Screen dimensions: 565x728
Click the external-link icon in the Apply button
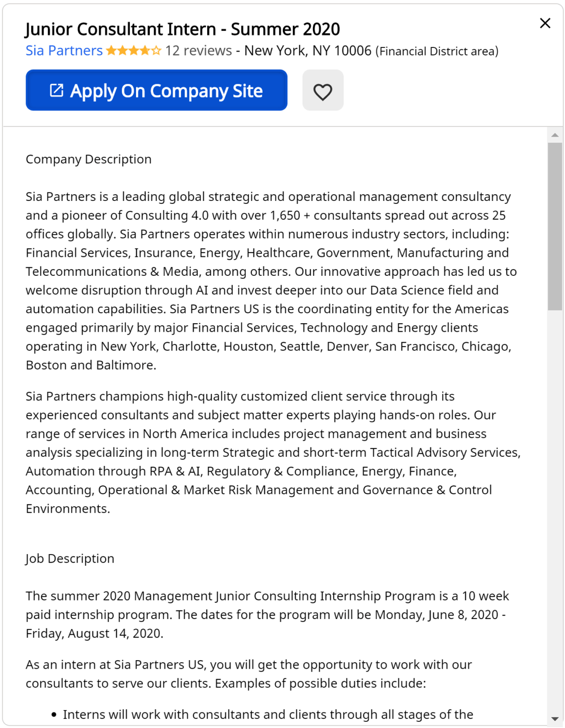(x=56, y=90)
